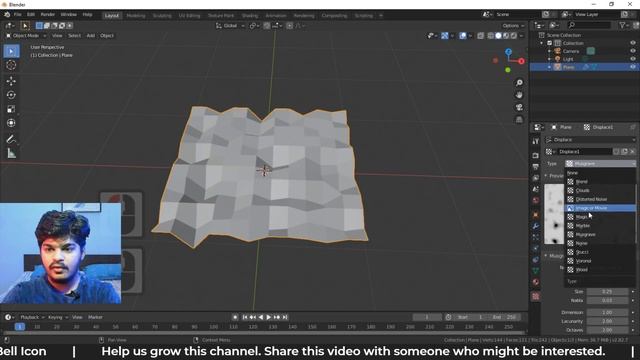This screenshot has height=360, width=640.
Task: Click the outliner search field
Action: [589, 25]
